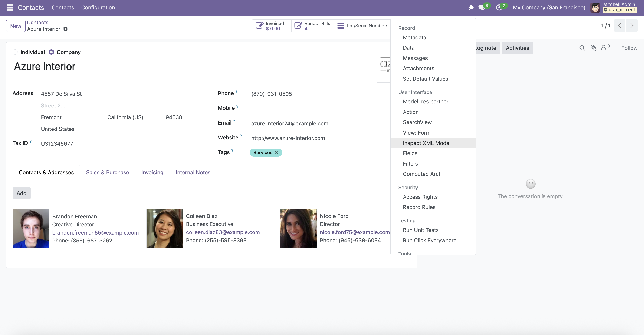
Task: Open Colleen Diaz contact card photo
Action: (165, 228)
